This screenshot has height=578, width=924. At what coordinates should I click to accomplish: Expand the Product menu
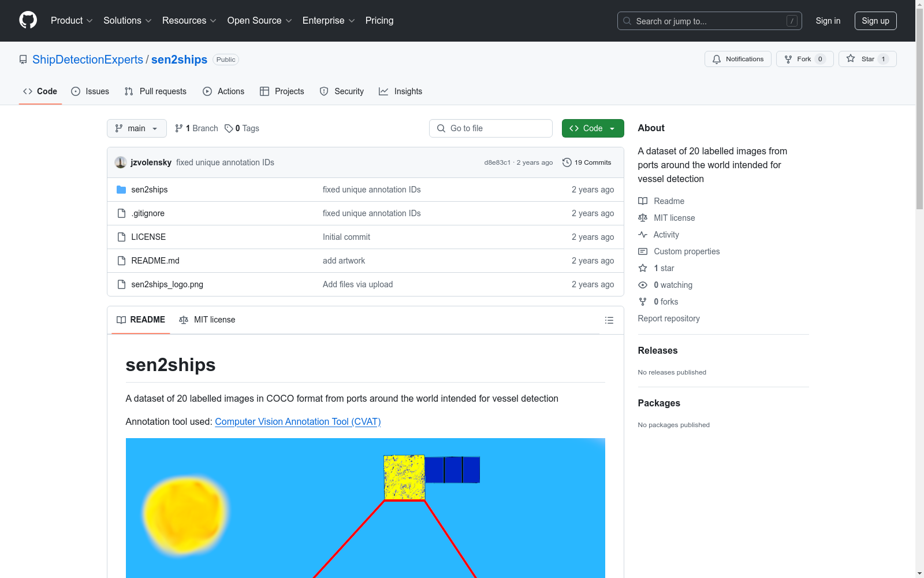(x=72, y=20)
